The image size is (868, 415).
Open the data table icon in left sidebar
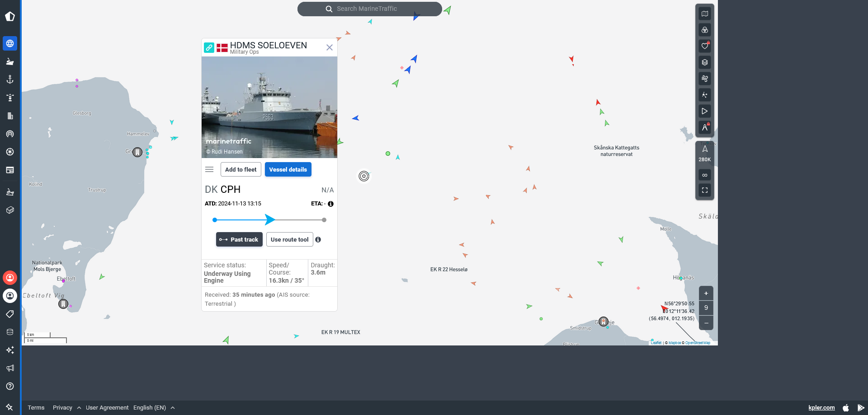(10, 170)
